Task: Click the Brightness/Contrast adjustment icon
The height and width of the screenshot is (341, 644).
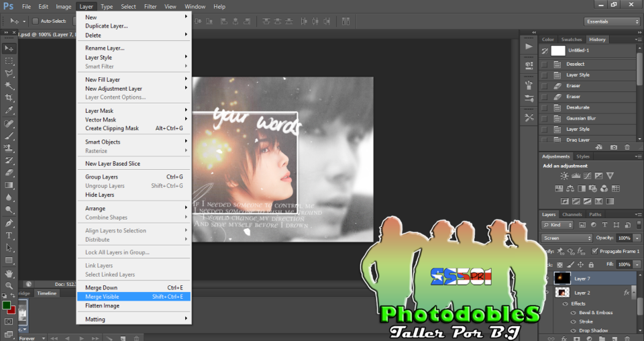Action: [564, 176]
